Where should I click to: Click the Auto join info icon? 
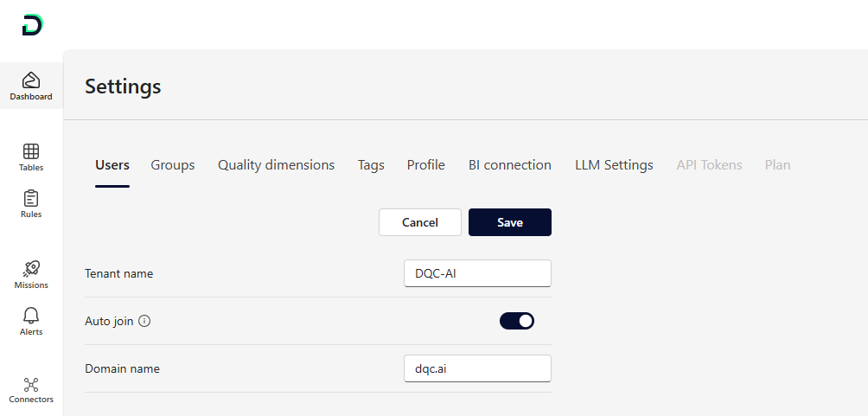coord(144,321)
